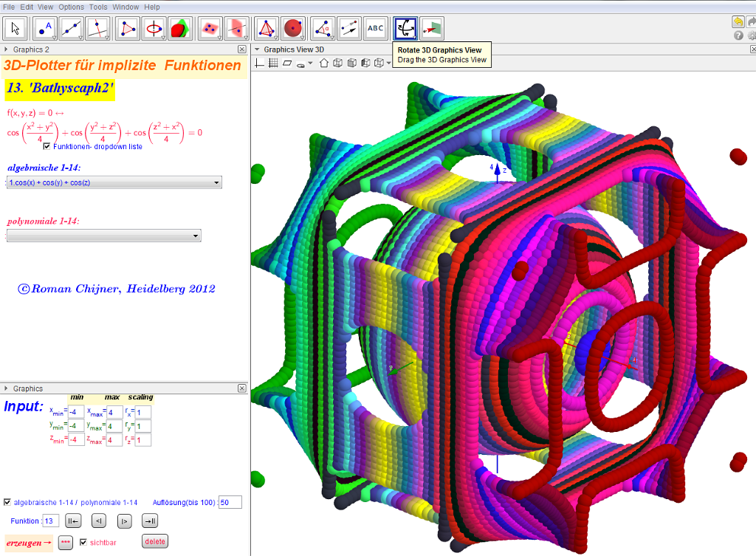Open the Tools menu
The image size is (756, 556).
pyautogui.click(x=98, y=7)
